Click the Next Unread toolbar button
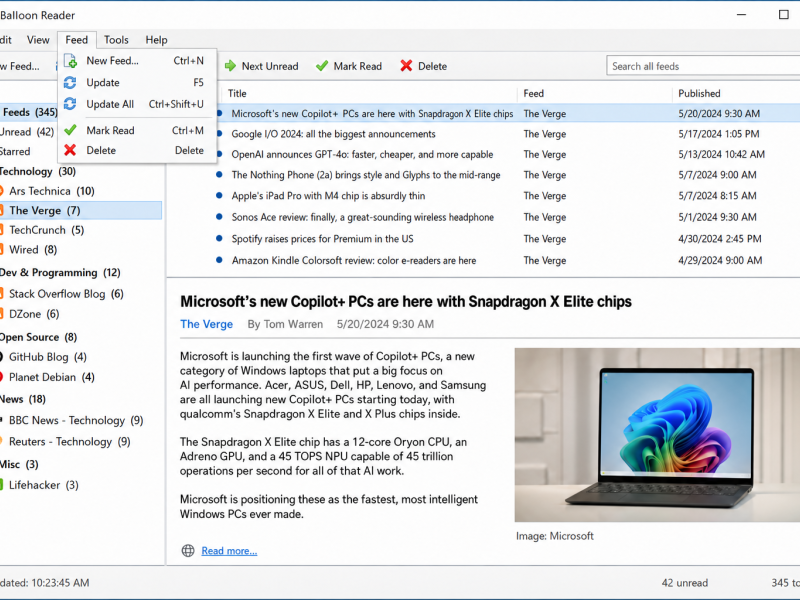Image resolution: width=800 pixels, height=600 pixels. click(x=262, y=66)
